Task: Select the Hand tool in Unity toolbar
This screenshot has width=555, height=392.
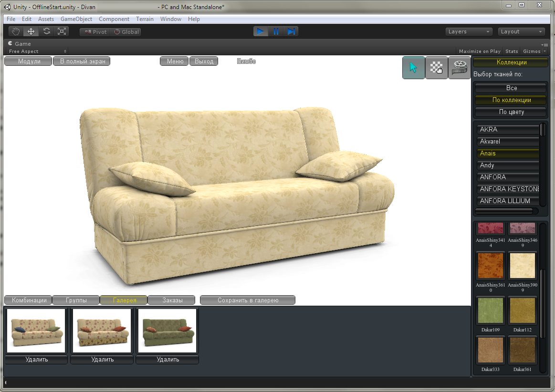Action: (x=16, y=31)
